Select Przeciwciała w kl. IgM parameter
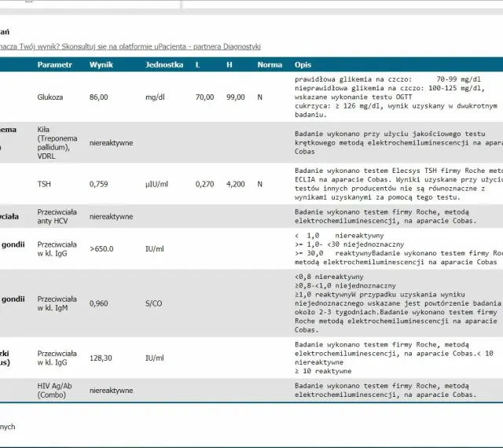503x448 pixels. coord(57,303)
